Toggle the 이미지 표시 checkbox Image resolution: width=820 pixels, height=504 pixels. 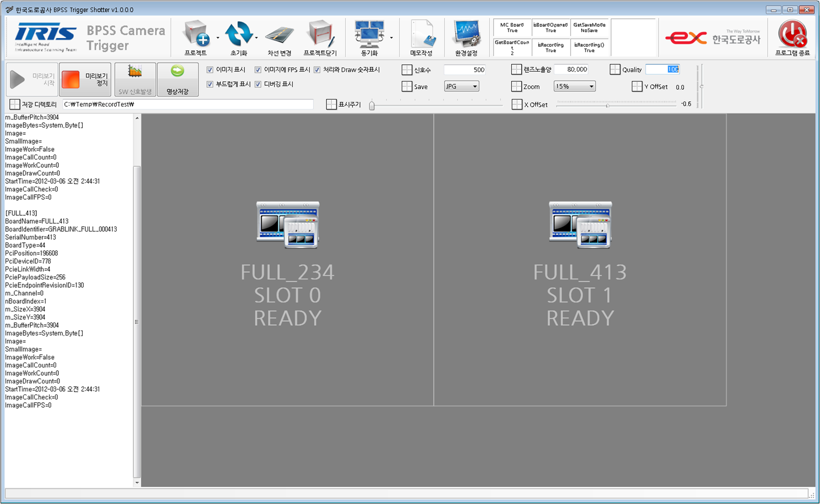coord(210,70)
